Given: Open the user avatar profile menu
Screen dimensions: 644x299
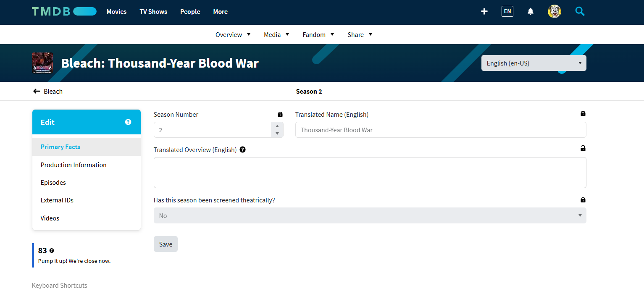Looking at the screenshot, I should click(555, 11).
